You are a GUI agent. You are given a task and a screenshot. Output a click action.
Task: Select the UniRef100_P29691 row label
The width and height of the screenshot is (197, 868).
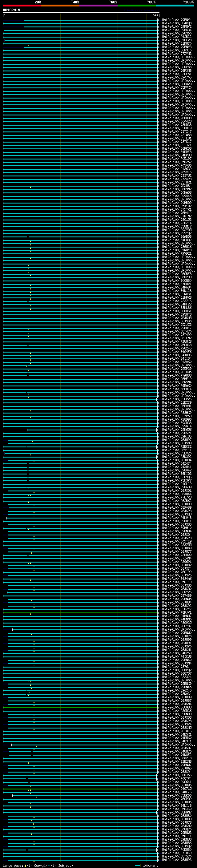(177, 562)
